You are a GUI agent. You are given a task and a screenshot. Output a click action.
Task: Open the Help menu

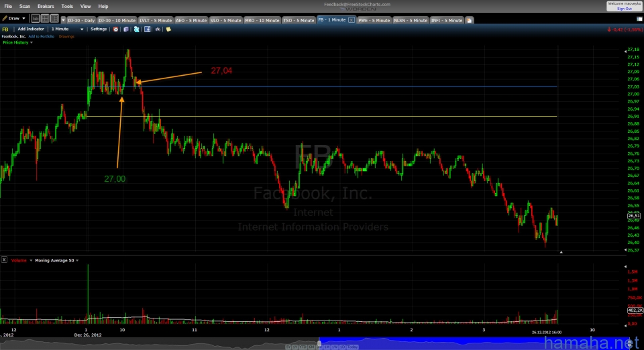pyautogui.click(x=103, y=6)
